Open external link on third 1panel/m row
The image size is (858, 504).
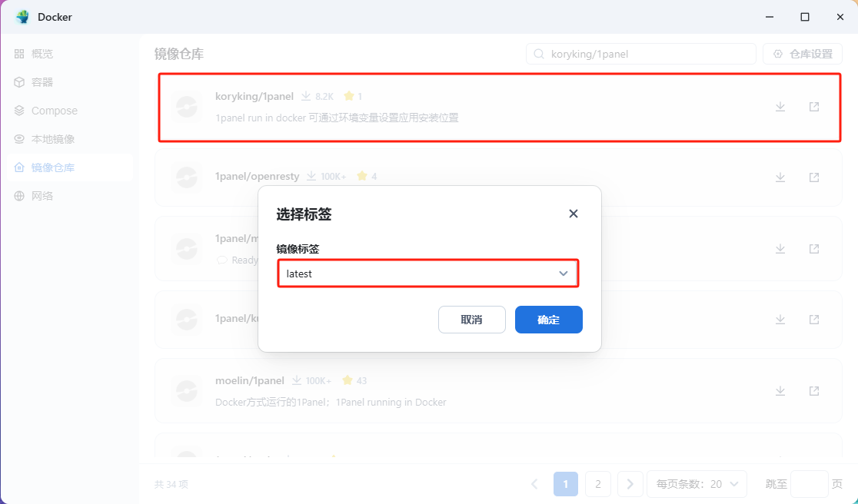pyautogui.click(x=814, y=249)
